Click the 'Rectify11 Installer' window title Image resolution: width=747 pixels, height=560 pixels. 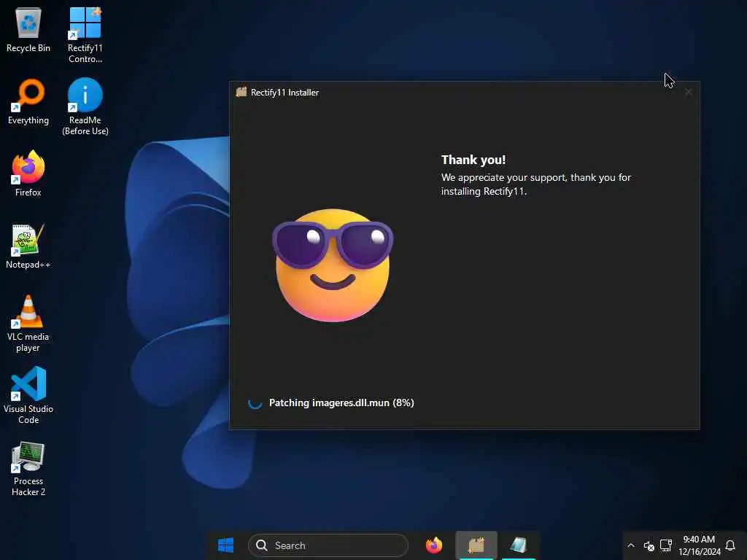[x=285, y=93]
